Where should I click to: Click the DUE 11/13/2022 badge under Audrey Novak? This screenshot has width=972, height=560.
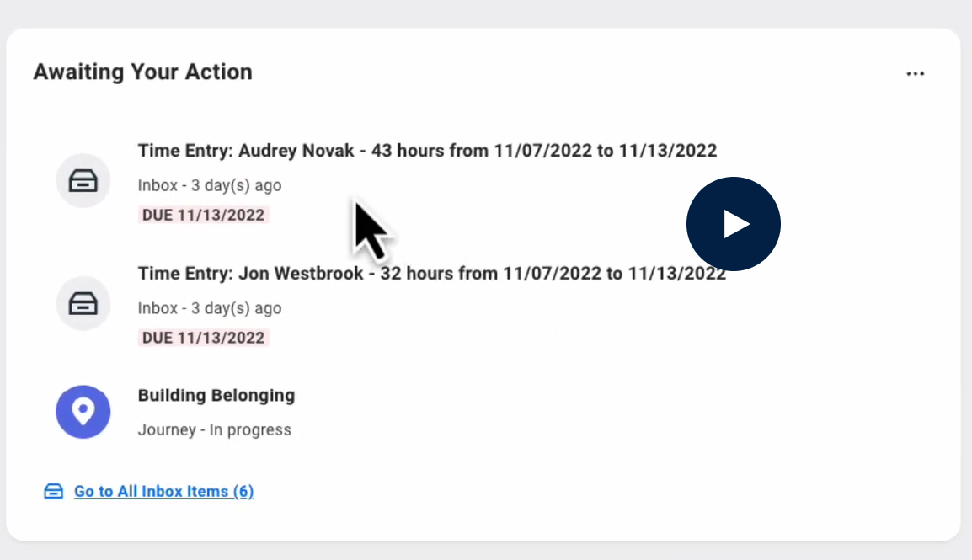[203, 216]
